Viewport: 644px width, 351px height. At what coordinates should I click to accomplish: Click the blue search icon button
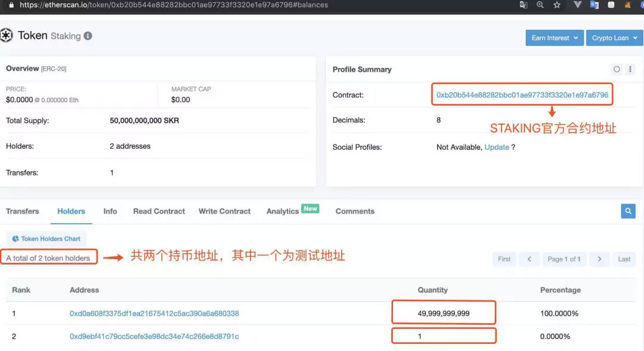[628, 211]
